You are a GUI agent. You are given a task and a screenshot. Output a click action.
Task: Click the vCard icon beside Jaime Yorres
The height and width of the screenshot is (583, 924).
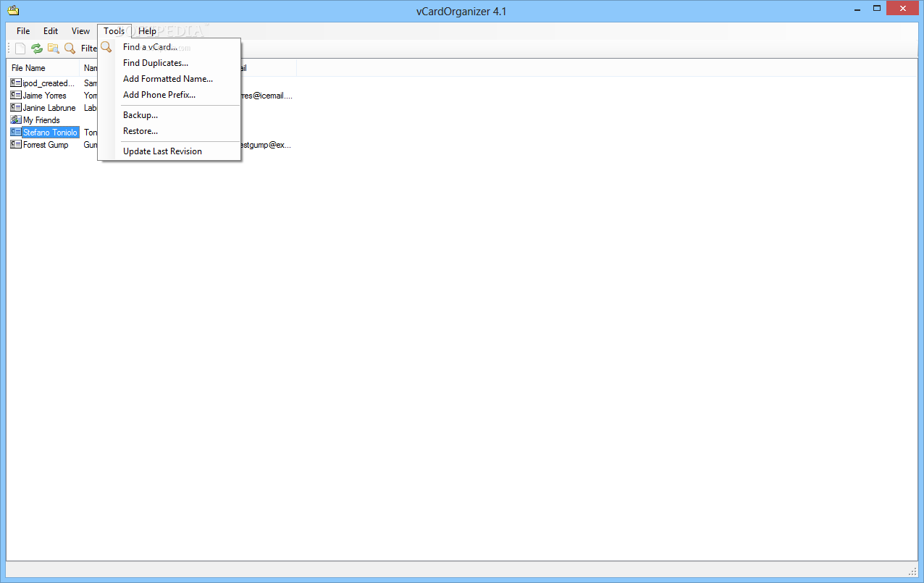coord(16,96)
